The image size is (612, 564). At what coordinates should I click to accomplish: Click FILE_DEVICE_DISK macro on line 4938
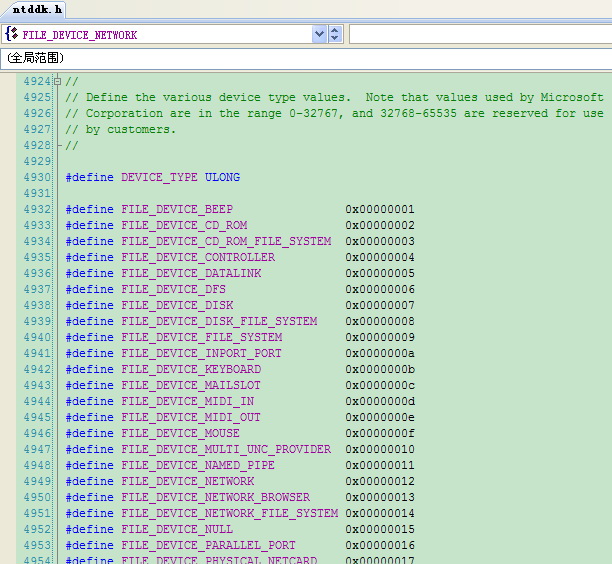pos(177,305)
